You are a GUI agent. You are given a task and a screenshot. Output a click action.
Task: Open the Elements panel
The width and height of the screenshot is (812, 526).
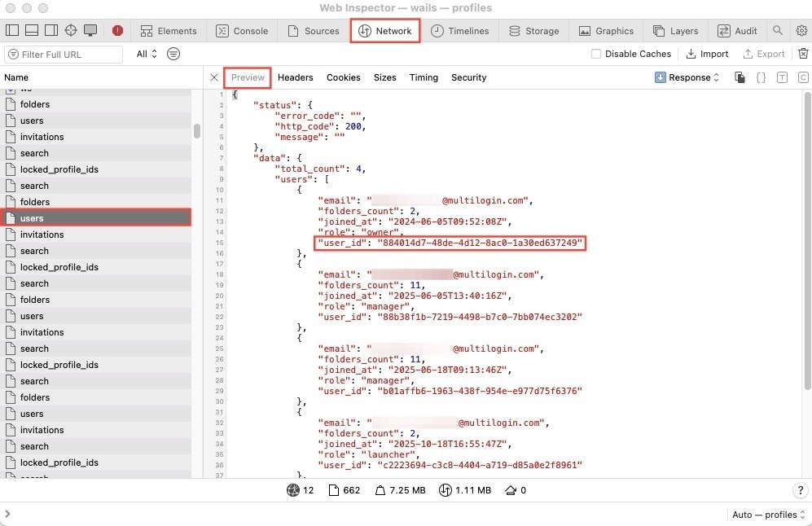pos(169,30)
